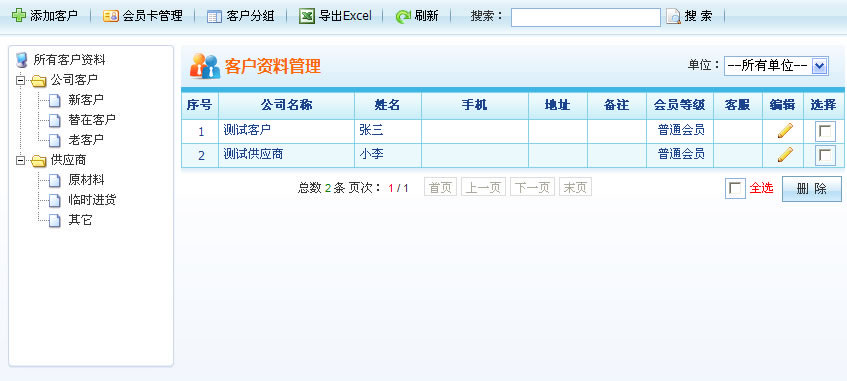
Task: Select 新客户 in the tree
Action: coord(86,100)
